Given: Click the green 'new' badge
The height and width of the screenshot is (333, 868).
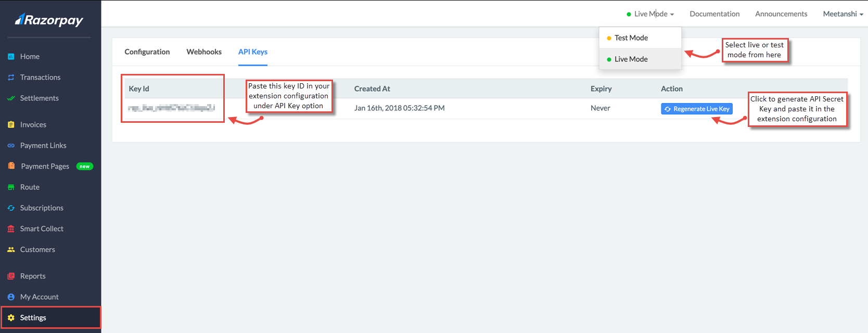Looking at the screenshot, I should [x=85, y=166].
